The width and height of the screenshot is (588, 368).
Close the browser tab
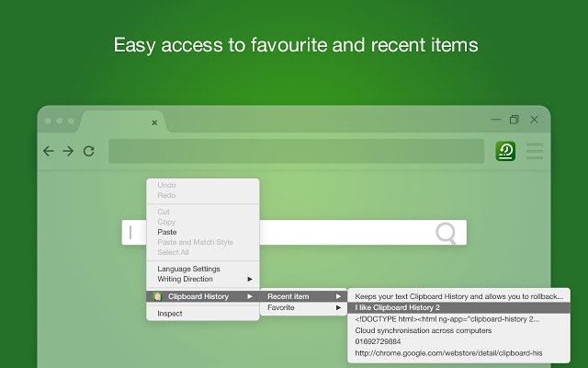pos(154,122)
